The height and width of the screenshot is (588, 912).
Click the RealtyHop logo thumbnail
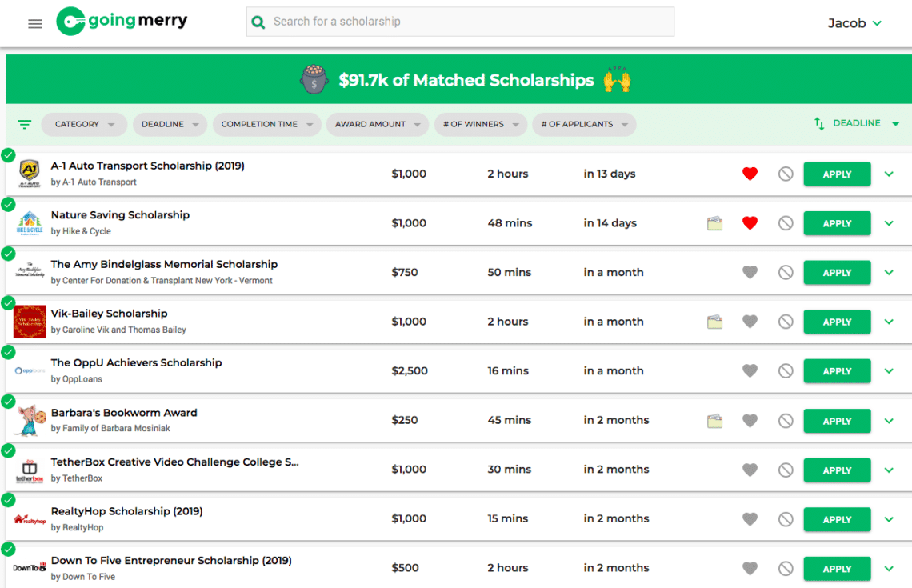pos(30,519)
